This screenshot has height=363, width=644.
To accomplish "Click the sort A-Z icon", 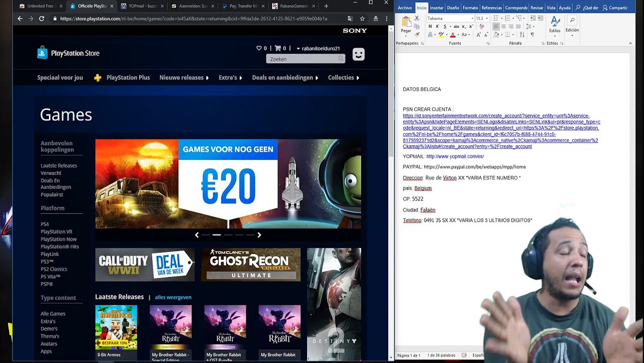I will [x=522, y=35].
